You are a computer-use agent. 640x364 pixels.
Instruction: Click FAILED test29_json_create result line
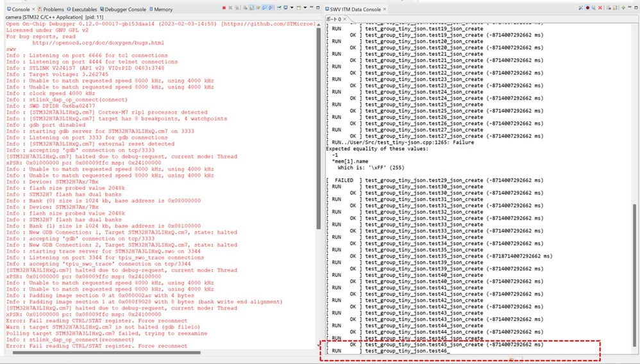(435, 180)
